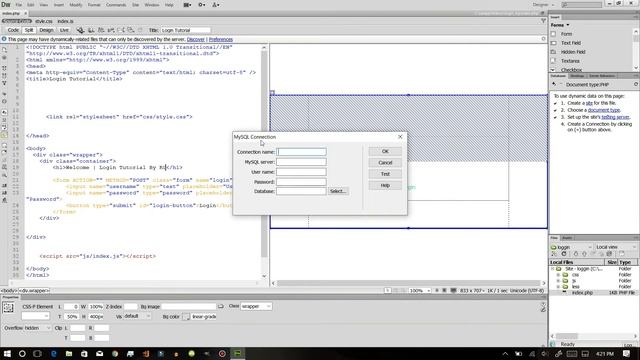The width and height of the screenshot is (640, 360).
Task: Click OK in MySQL Connection dialog
Action: [385, 151]
